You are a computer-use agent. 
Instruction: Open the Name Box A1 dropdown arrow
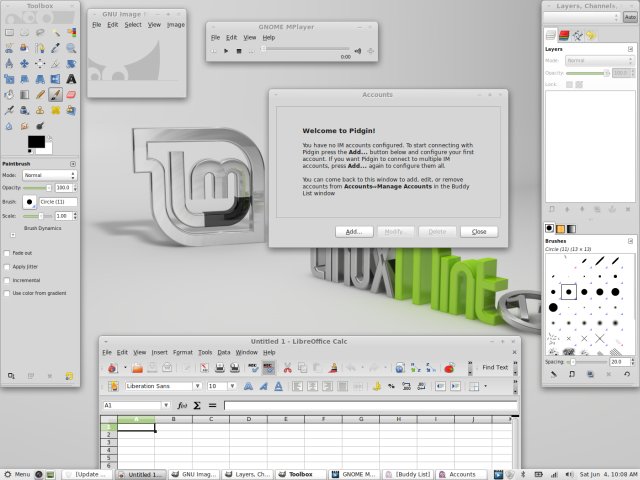(166, 405)
